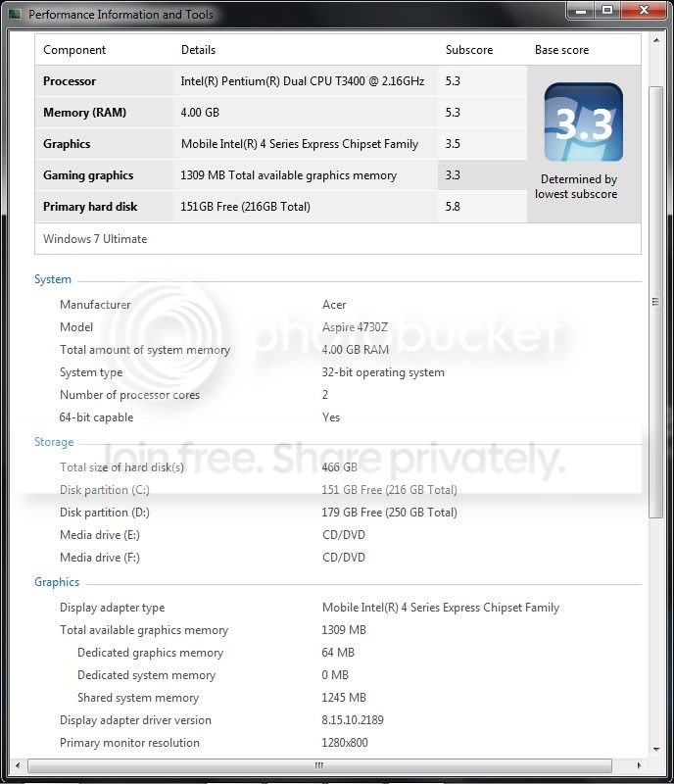Click the System section heading

(x=53, y=279)
